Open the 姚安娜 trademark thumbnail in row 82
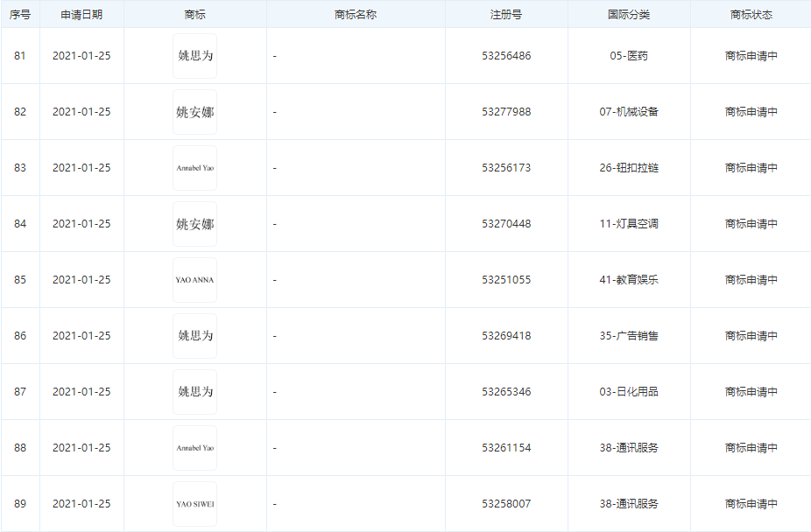 [x=194, y=112]
